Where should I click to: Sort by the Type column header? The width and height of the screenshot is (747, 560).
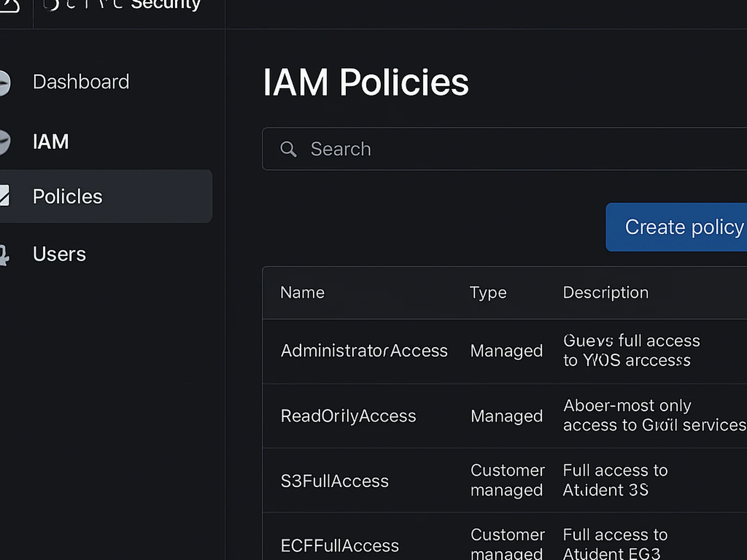(x=488, y=293)
